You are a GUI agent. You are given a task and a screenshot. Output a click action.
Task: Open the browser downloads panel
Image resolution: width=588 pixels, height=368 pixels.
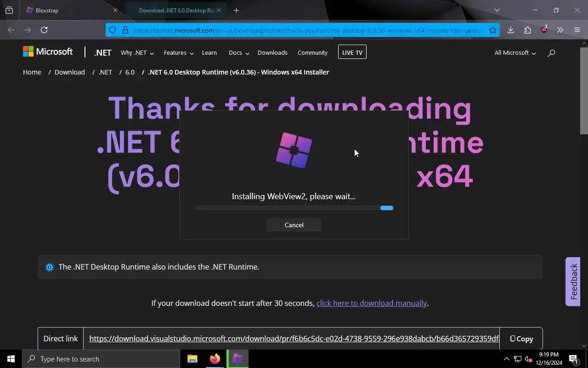[510, 30]
